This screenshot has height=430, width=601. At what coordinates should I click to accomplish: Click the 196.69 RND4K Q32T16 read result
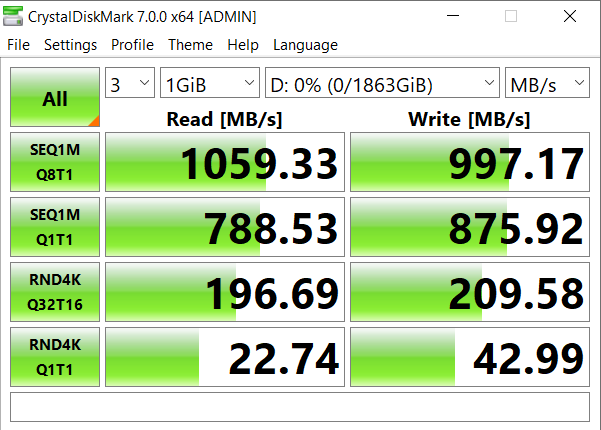[225, 292]
